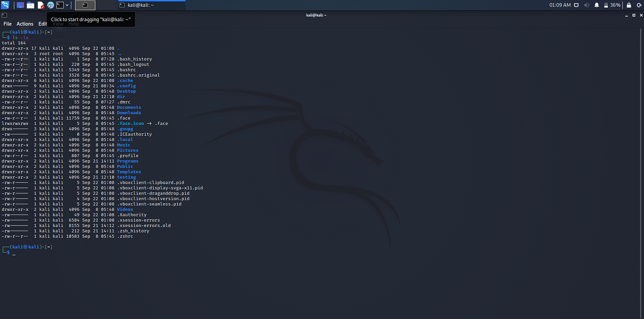Toggle do-not-disturb via the notification bell
644x319 pixels.
point(597,5)
